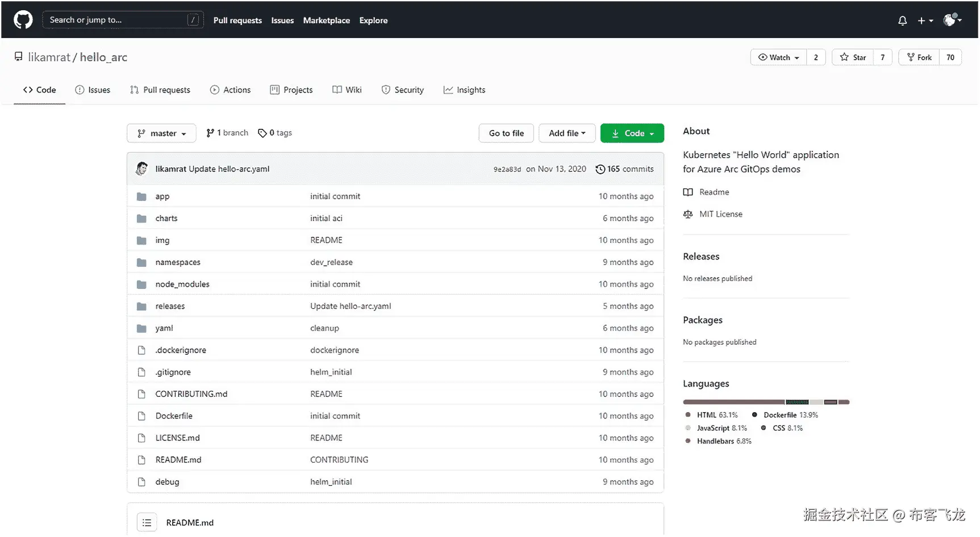Open the GitHub home logo

[23, 20]
